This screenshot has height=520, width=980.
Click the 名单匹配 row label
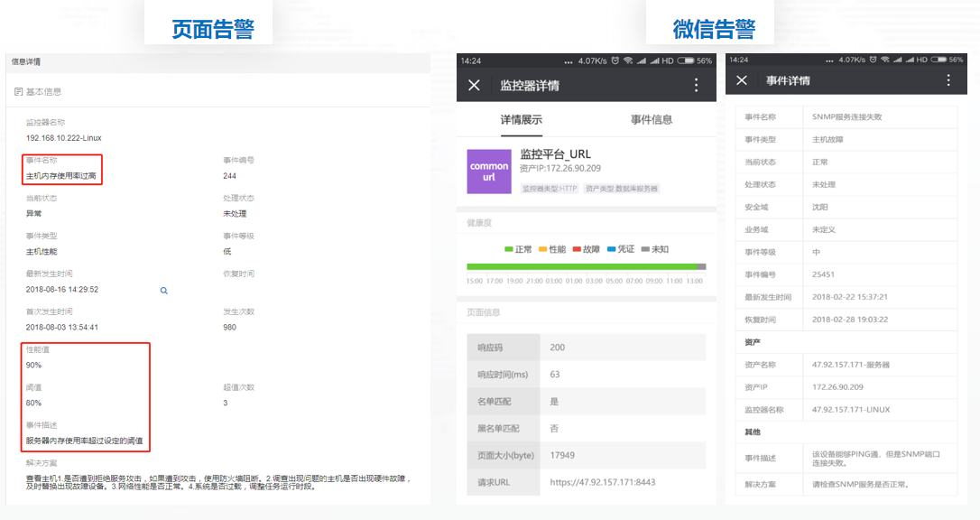495,401
